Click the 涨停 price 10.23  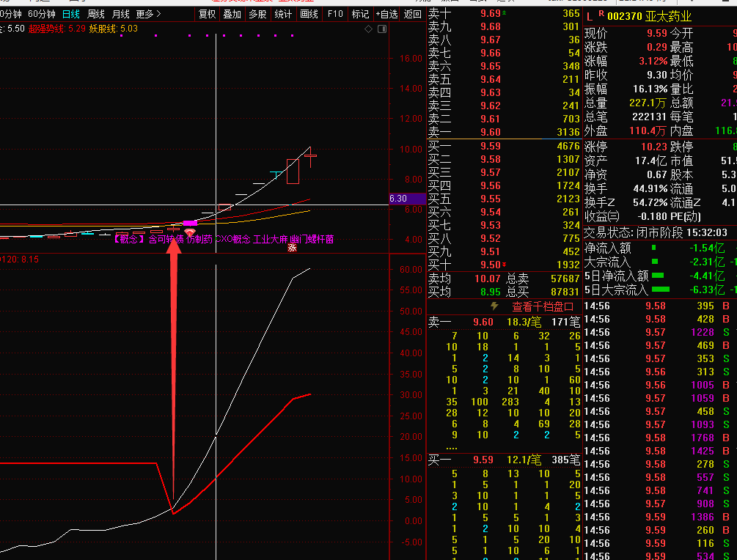tap(654, 147)
